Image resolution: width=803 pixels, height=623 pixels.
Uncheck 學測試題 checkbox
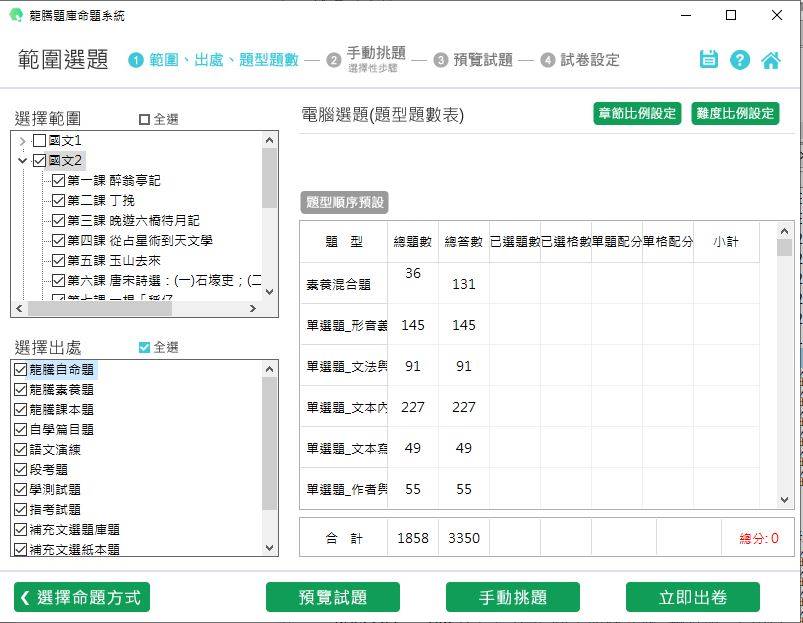coord(20,489)
